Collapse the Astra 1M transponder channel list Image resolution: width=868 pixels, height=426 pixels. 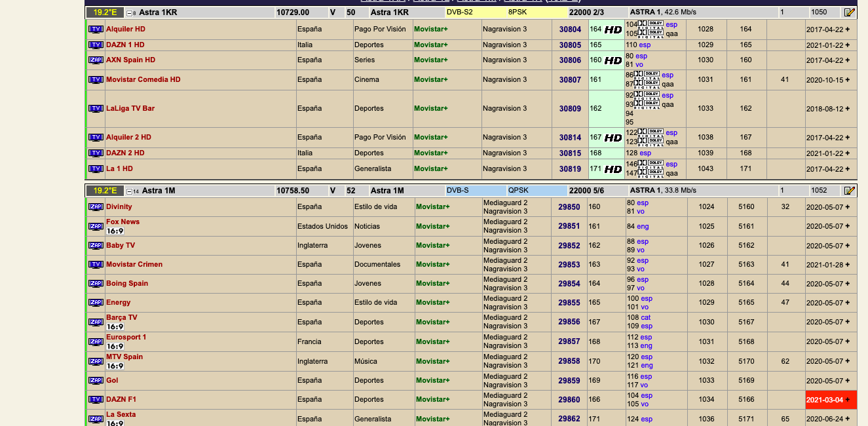129,191
